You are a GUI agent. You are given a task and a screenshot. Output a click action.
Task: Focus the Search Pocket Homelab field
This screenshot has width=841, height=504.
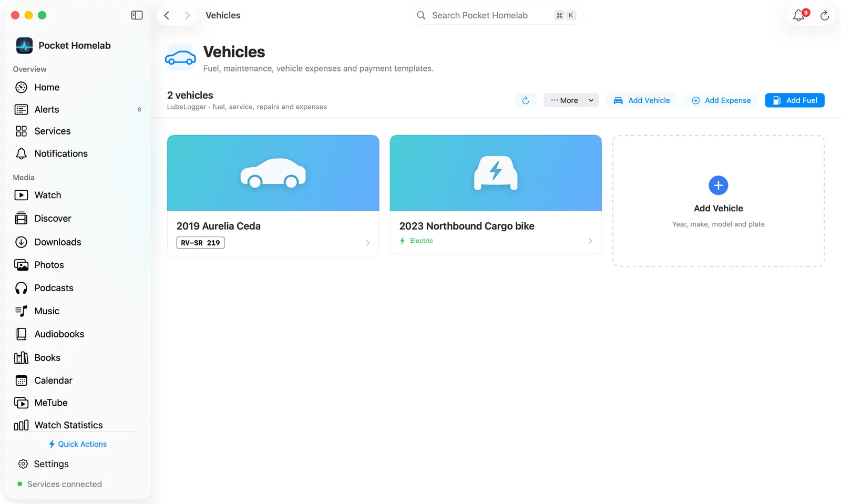496,15
